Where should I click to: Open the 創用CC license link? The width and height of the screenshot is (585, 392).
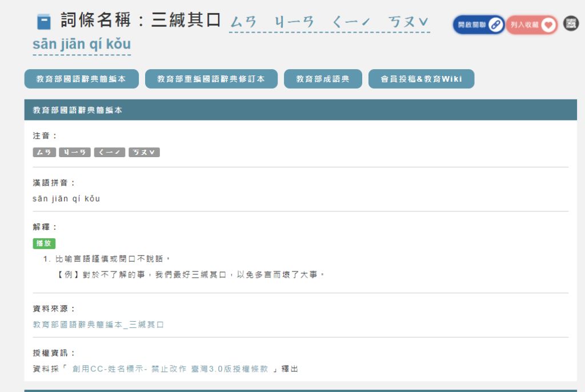(170, 369)
